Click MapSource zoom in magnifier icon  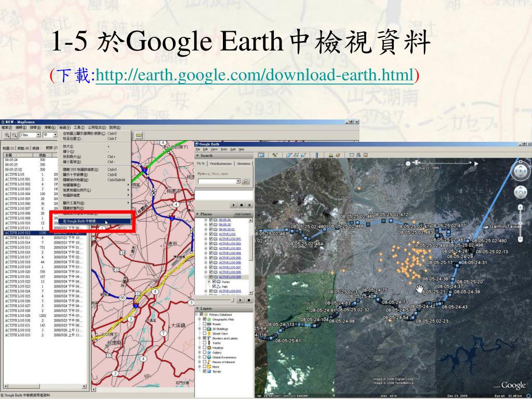7,135
